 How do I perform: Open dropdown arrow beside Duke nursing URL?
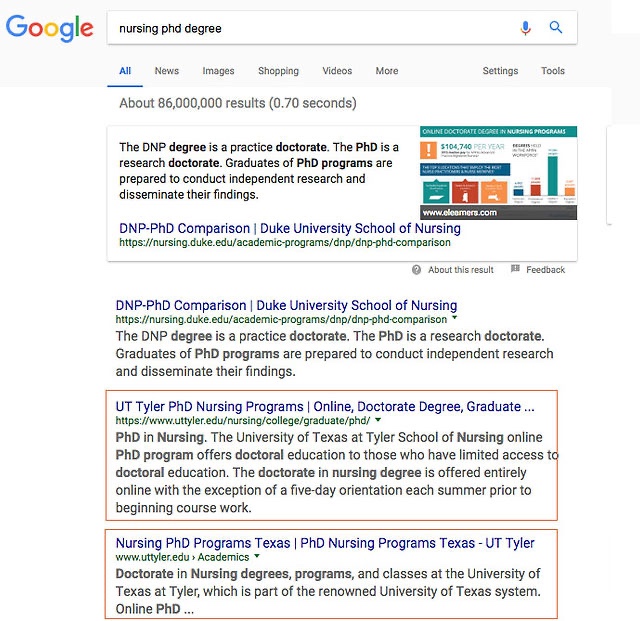pos(456,320)
